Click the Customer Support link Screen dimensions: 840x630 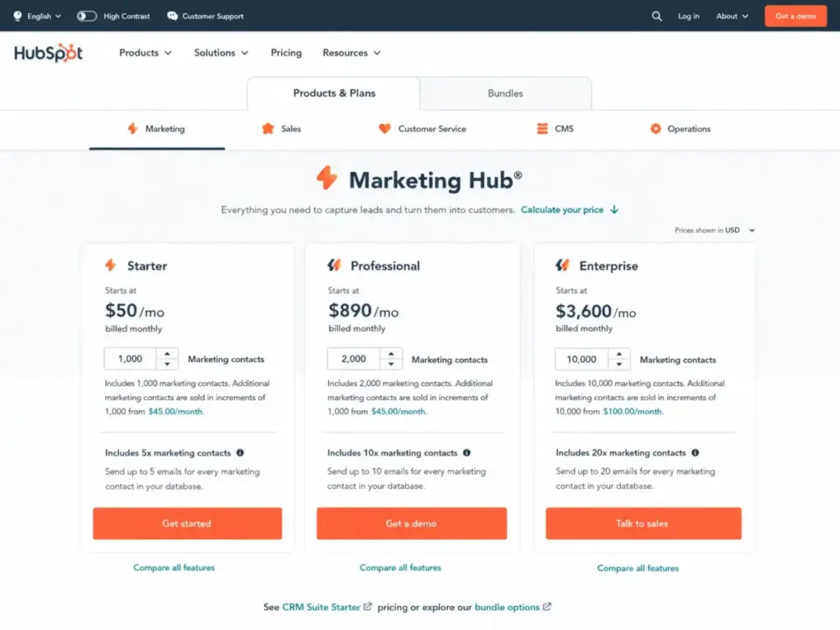(212, 16)
